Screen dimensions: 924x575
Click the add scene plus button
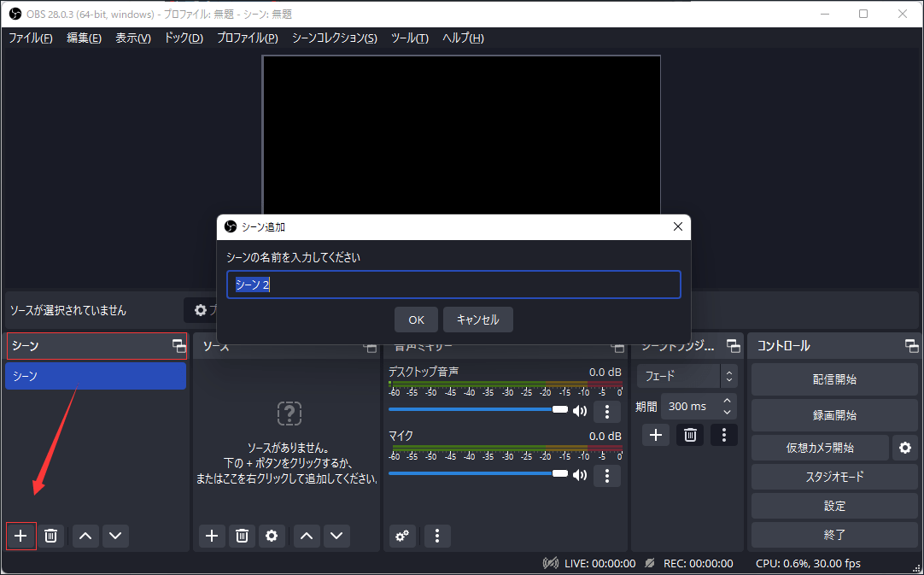(20, 536)
